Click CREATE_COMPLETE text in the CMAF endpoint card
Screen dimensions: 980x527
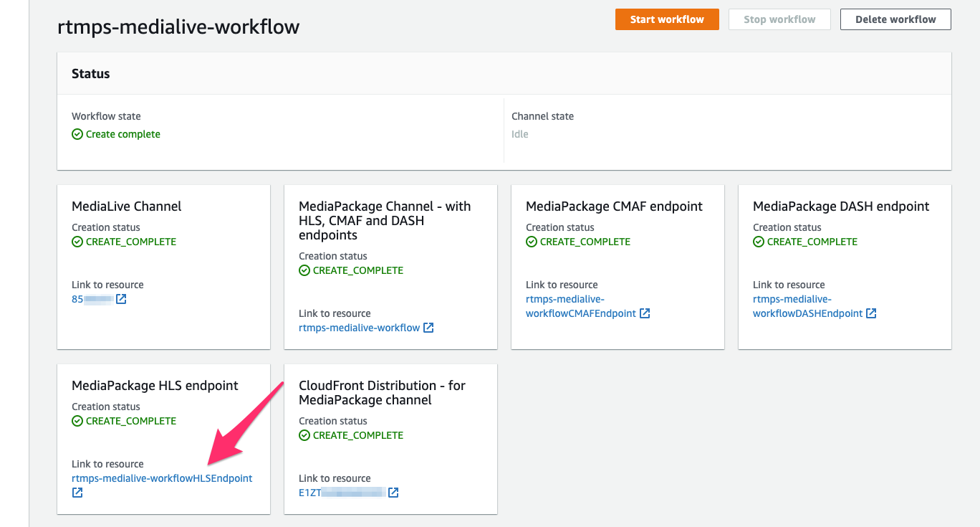(585, 242)
